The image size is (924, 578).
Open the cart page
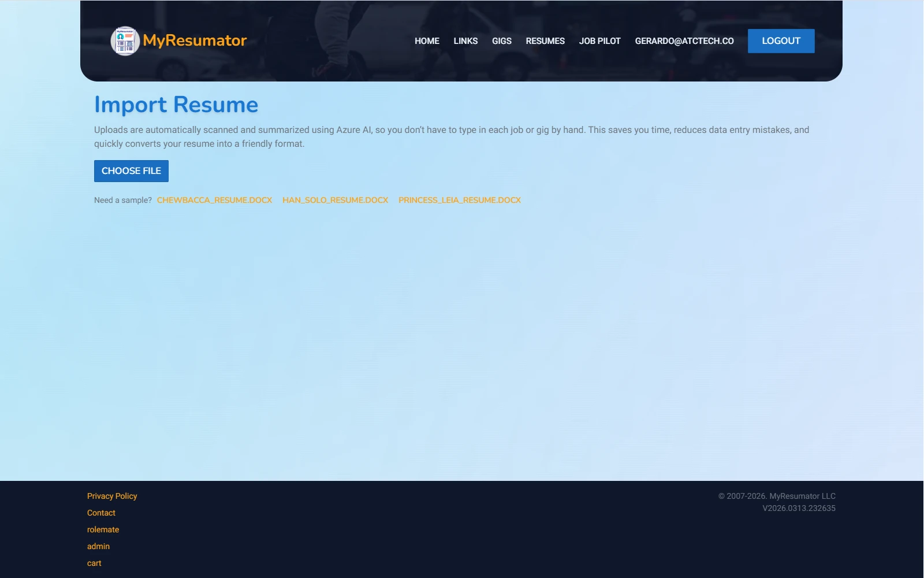pos(94,562)
